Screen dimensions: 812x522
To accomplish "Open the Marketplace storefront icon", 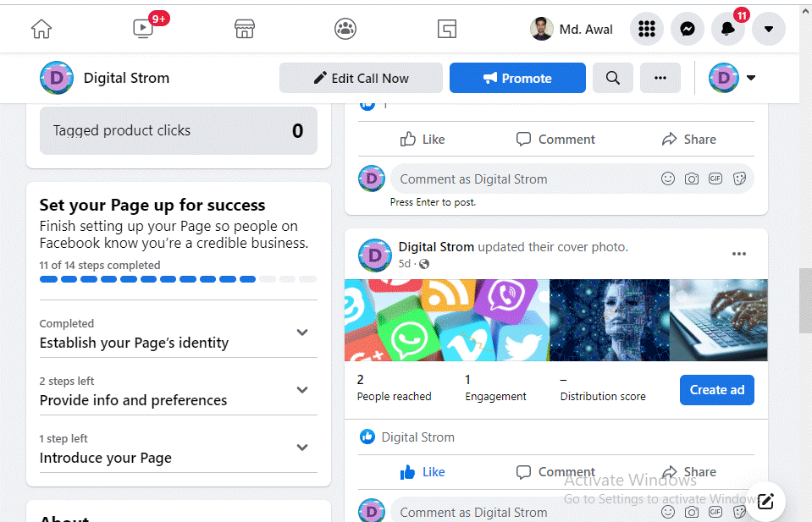I will [244, 28].
